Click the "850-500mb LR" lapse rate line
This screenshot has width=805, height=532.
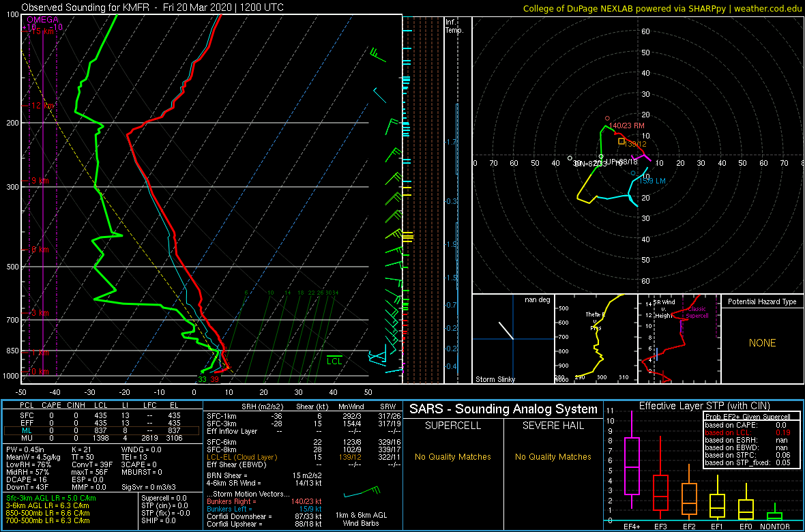(48, 513)
